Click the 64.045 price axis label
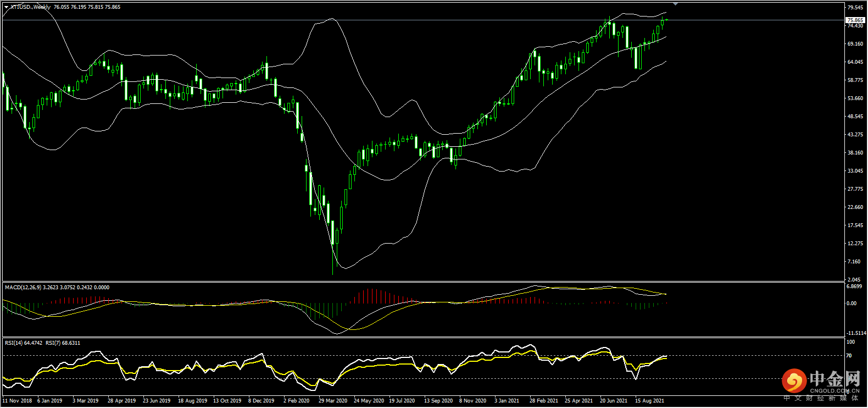868x408 pixels. coord(855,62)
